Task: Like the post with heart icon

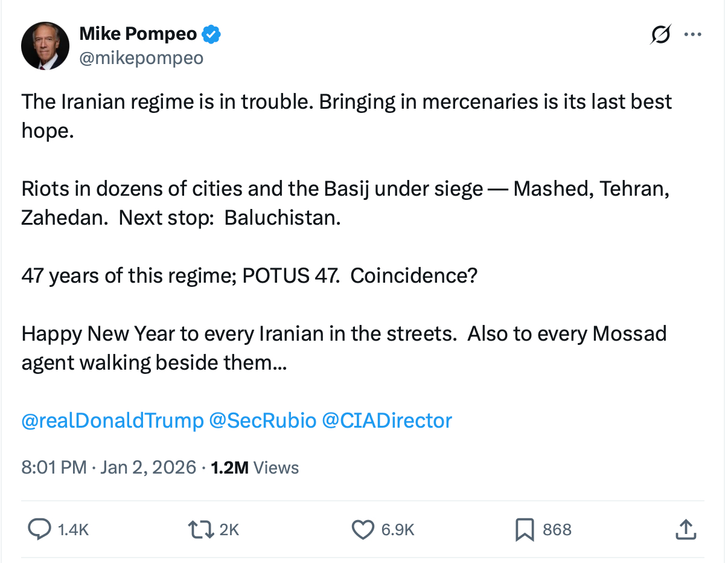Action: [363, 530]
